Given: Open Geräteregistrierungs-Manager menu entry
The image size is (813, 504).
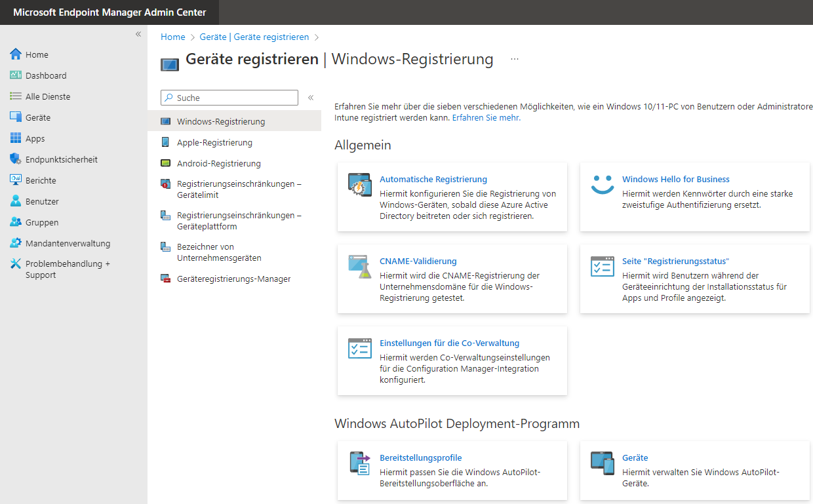Looking at the screenshot, I should pyautogui.click(x=233, y=279).
